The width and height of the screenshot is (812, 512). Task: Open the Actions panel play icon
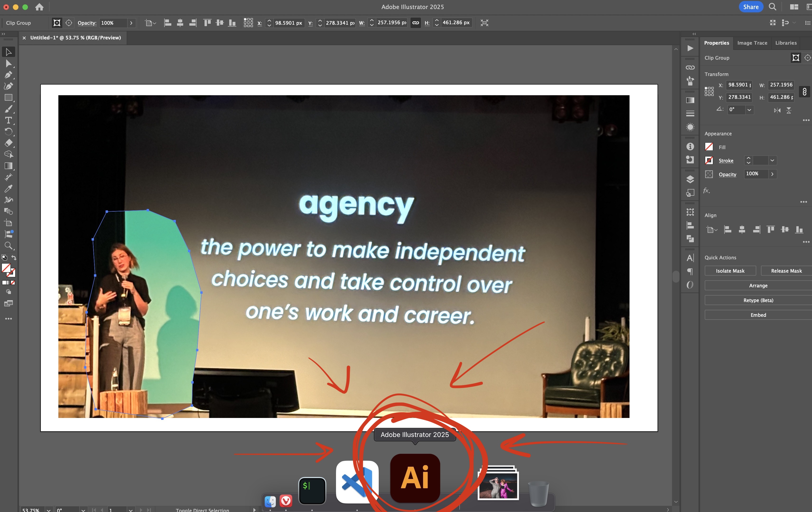(x=690, y=48)
